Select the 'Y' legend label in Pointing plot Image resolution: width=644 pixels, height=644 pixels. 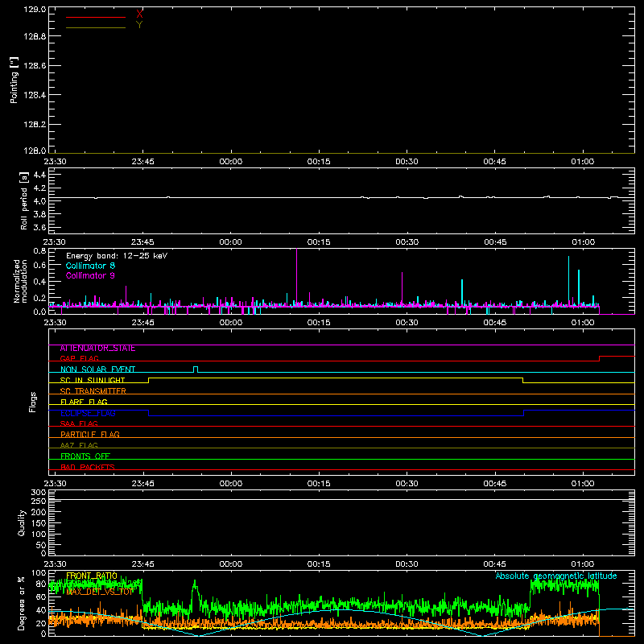139,25
